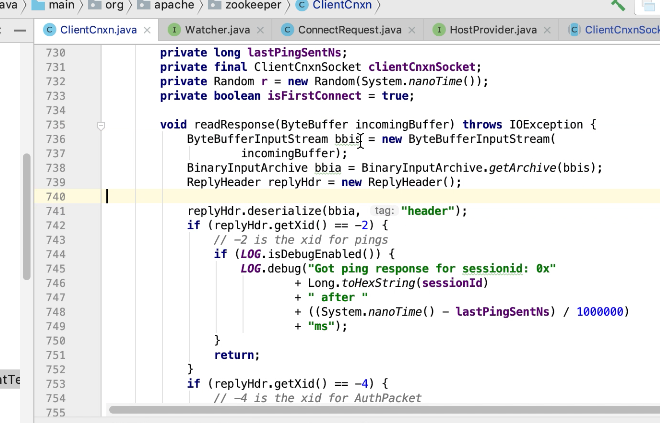
Task: Click the class icon on ClientCnxn.java tab
Action: tap(50, 30)
